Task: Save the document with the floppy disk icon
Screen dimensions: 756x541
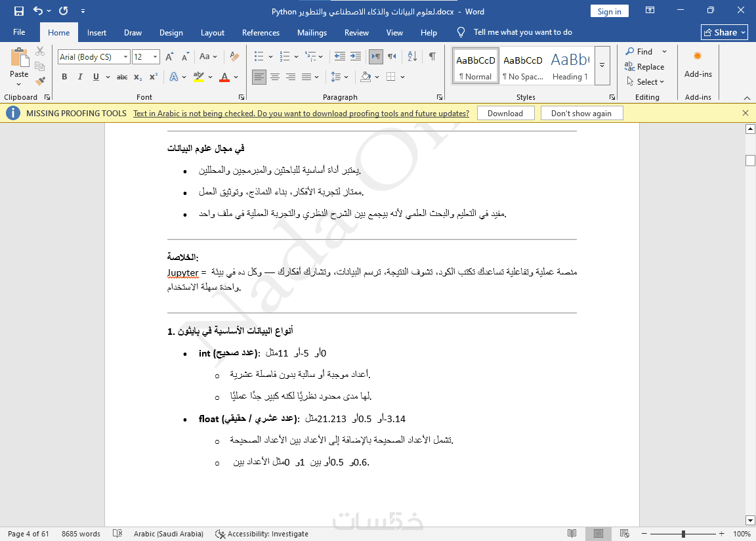Action: [19, 11]
